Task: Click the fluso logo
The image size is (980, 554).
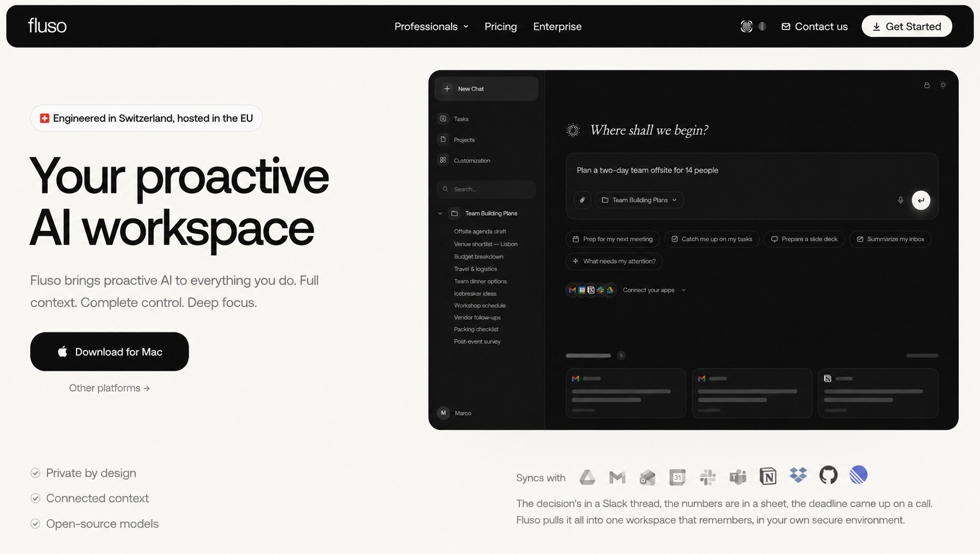Action: tap(47, 26)
